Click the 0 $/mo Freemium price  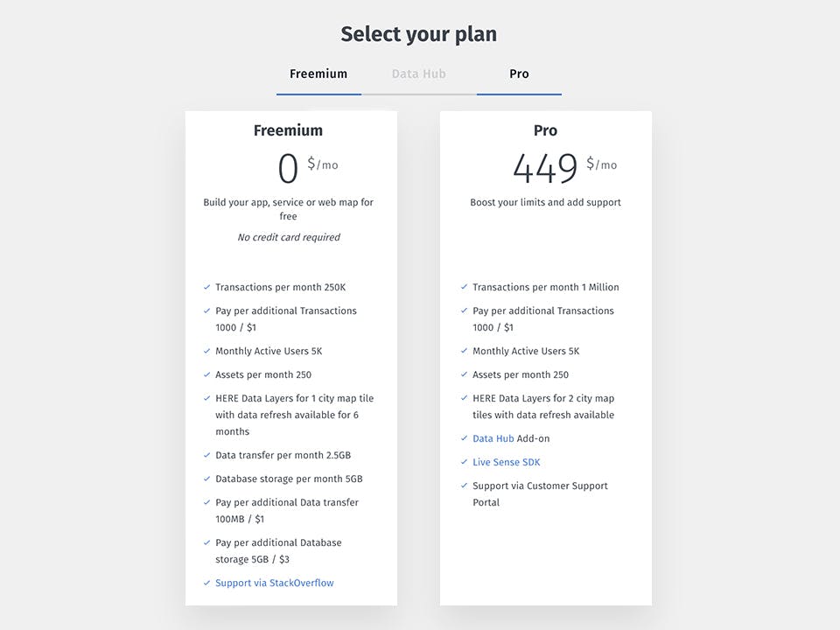[308, 168]
